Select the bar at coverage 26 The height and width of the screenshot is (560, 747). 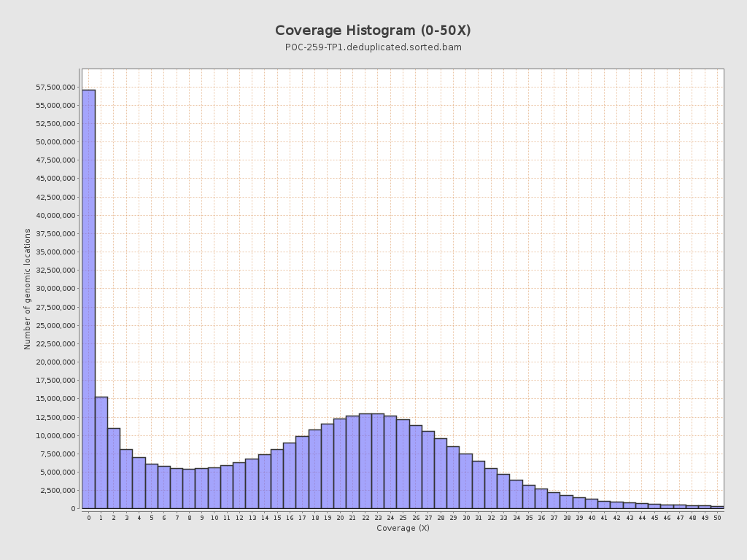tap(416, 467)
